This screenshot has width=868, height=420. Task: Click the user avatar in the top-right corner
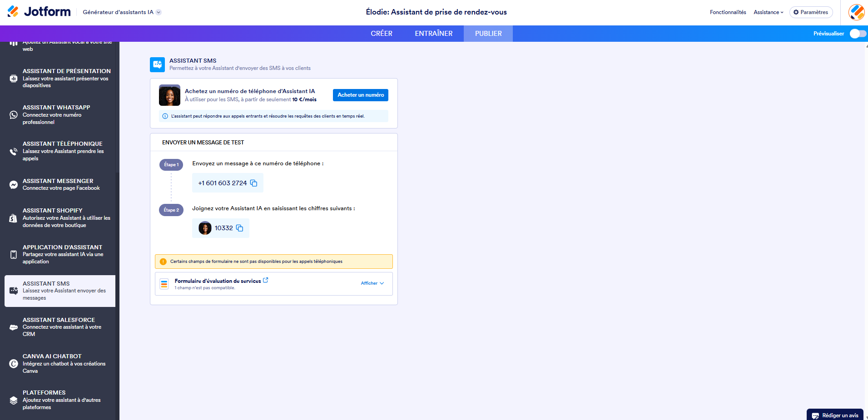pyautogui.click(x=857, y=12)
